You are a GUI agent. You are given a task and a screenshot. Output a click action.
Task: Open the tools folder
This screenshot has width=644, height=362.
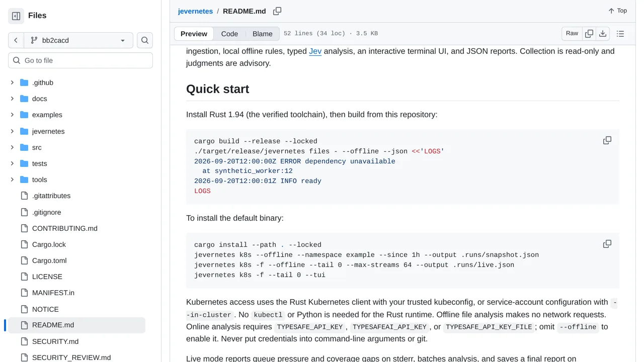click(x=39, y=179)
